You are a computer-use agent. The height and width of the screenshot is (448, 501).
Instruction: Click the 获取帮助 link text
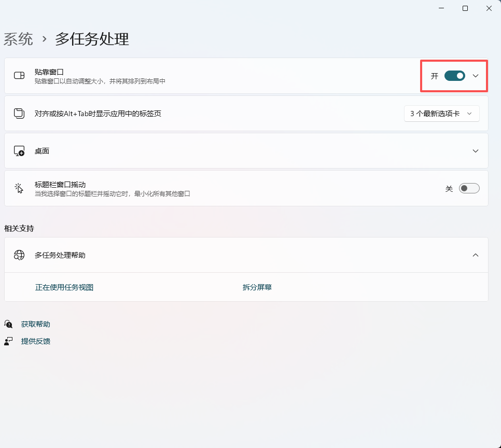click(x=36, y=324)
